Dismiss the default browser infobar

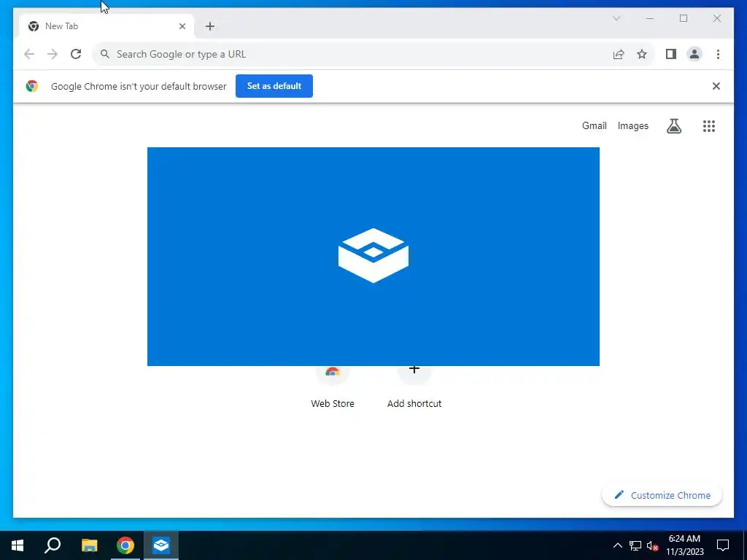(716, 86)
